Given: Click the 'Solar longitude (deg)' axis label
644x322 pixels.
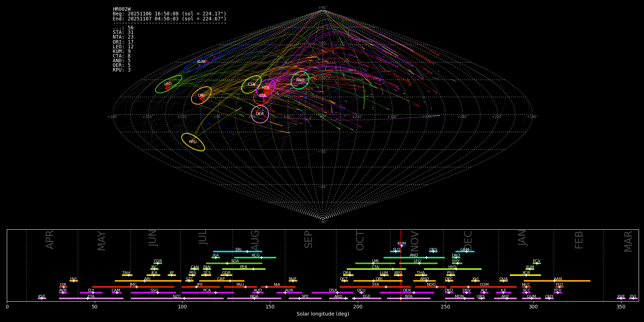Looking at the screenshot, I should (x=323, y=314).
